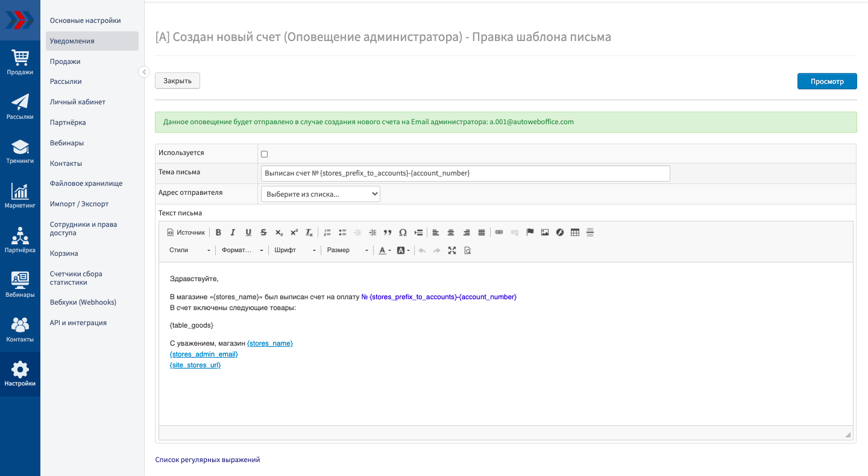Viewport: 868px width, 476px height.
Task: Open Маркетинг in the main navigation
Action: point(20,196)
